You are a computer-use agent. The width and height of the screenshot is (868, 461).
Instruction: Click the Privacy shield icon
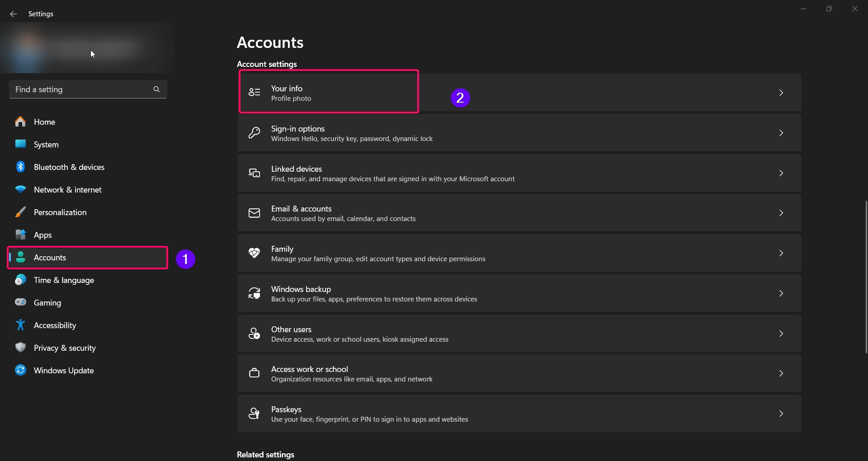pos(20,348)
